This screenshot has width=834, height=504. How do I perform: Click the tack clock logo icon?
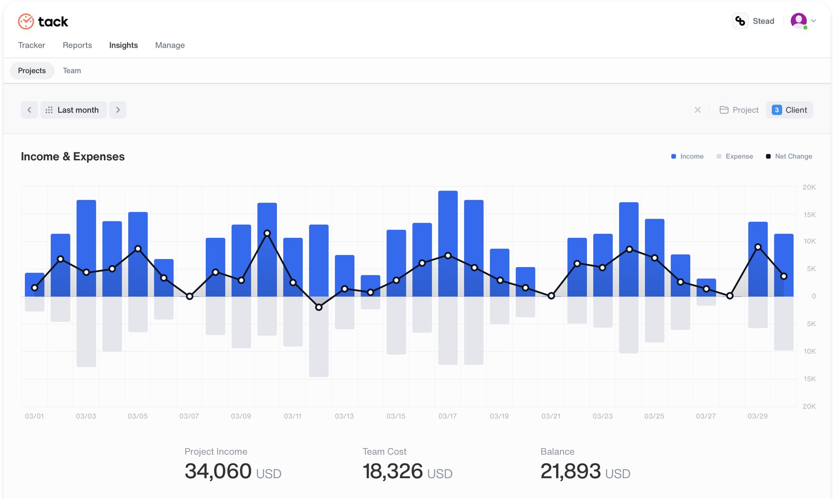25,21
